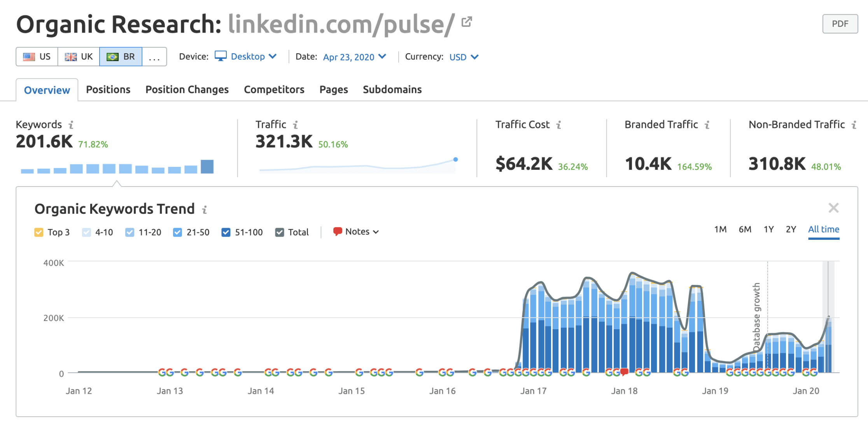Viewport: 868px width, 426px height.
Task: Click Organic Keywords Trend info icon
Action: tap(205, 210)
